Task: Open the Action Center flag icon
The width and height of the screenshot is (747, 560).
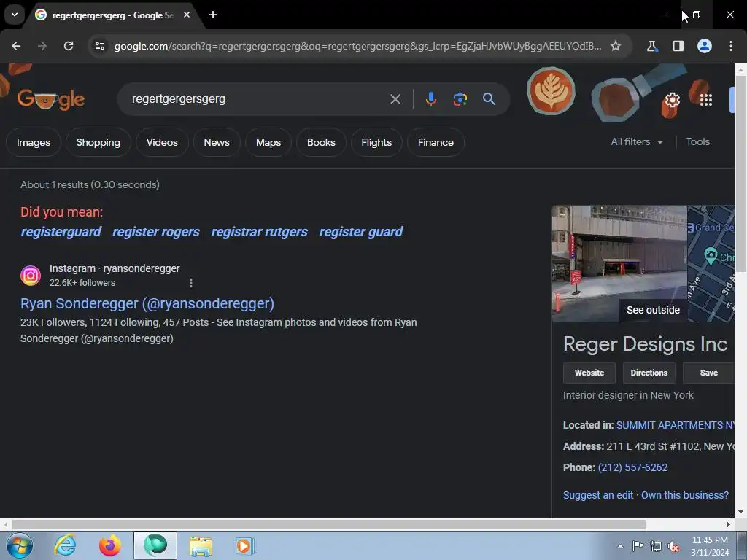Action: click(x=638, y=545)
